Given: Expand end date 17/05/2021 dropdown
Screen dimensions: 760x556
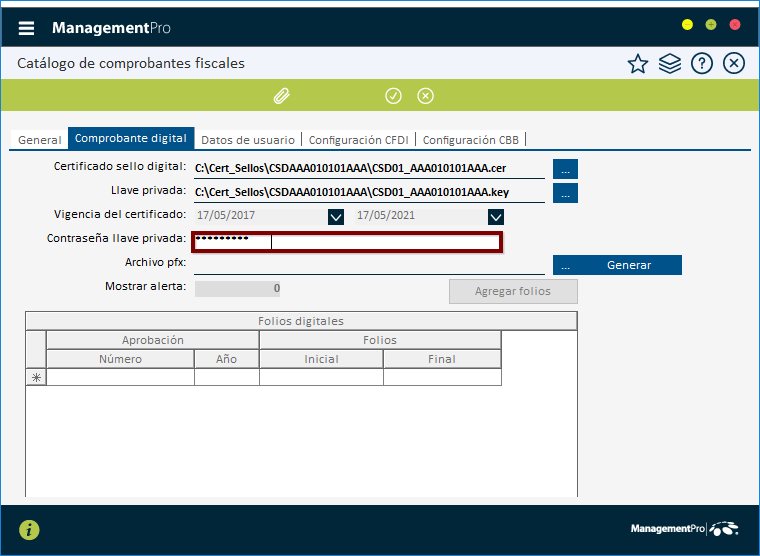Looking at the screenshot, I should click(x=495, y=217).
